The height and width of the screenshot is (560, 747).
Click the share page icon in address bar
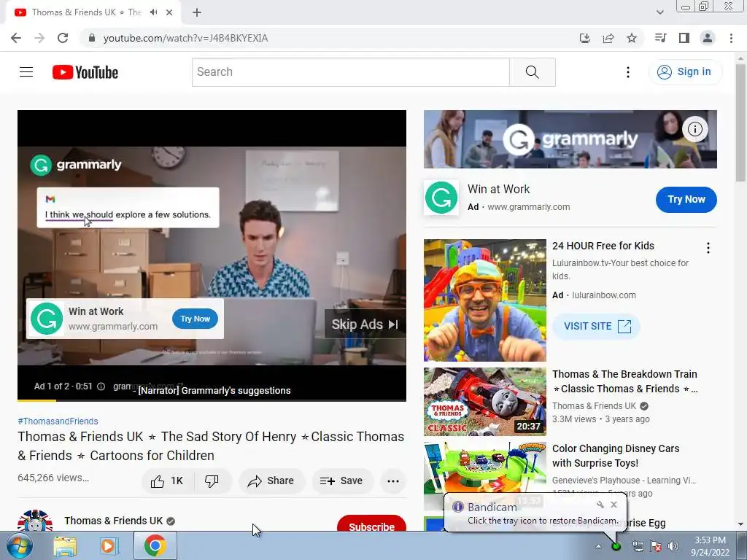608,38
